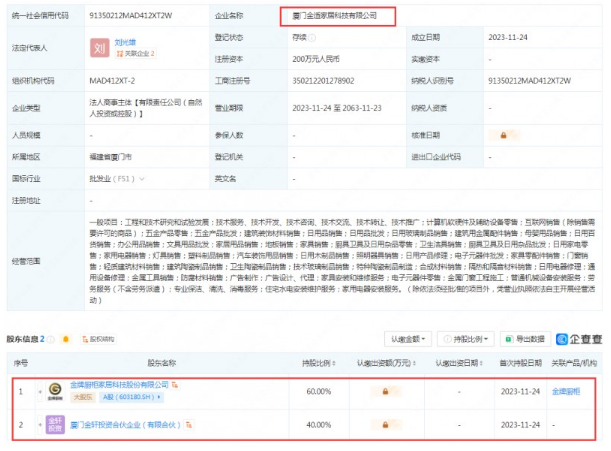Expand shareholder row 2 with the plus toggle

tap(40, 424)
